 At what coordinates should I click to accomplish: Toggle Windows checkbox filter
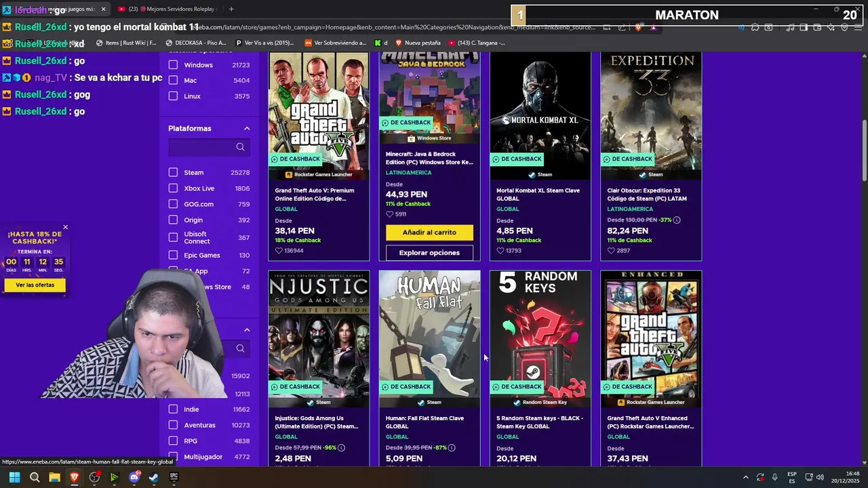coord(173,65)
